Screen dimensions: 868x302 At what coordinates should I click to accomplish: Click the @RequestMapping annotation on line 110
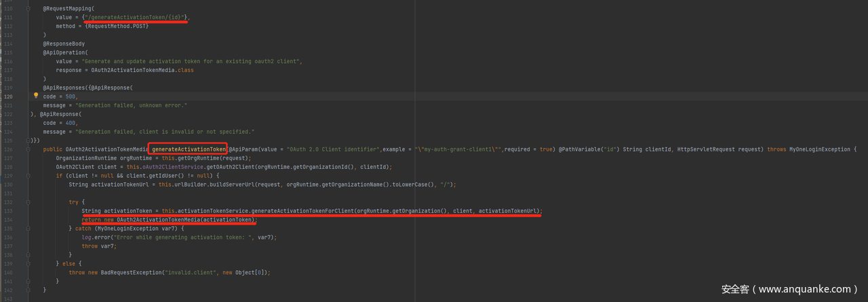[67, 8]
